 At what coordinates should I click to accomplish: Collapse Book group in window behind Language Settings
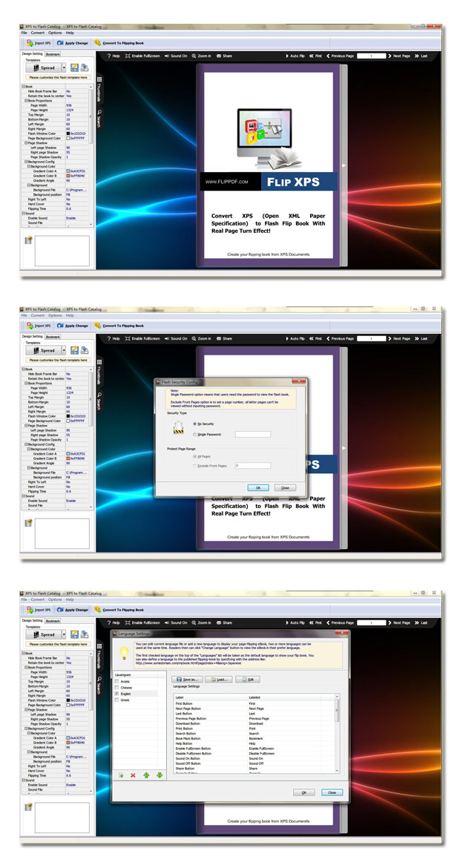click(23, 653)
